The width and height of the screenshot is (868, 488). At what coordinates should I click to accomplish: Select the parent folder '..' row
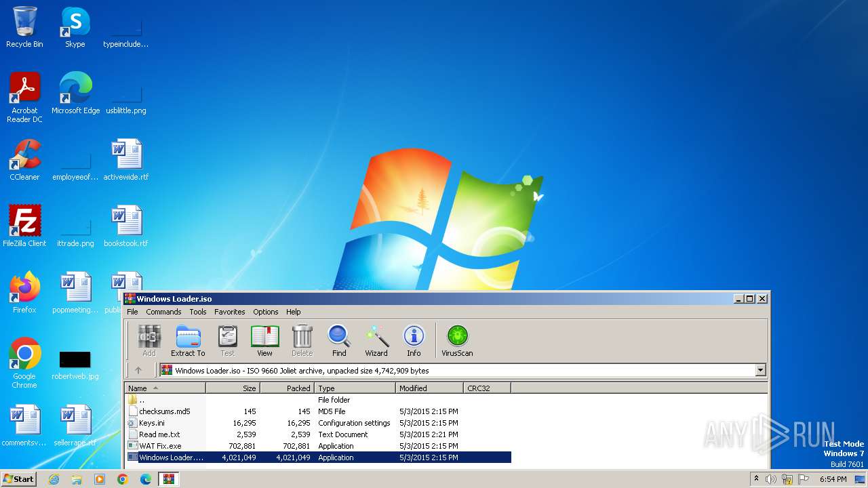318,400
